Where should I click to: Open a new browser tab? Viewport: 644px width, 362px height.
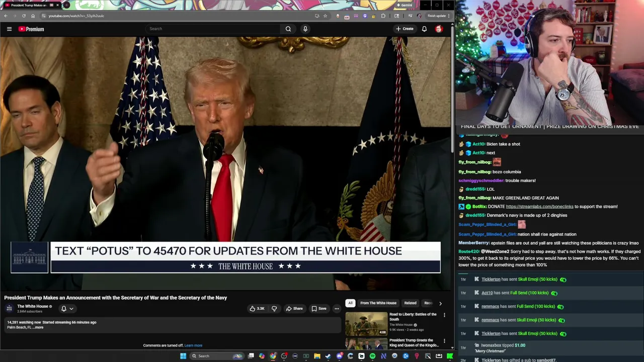(x=66, y=5)
